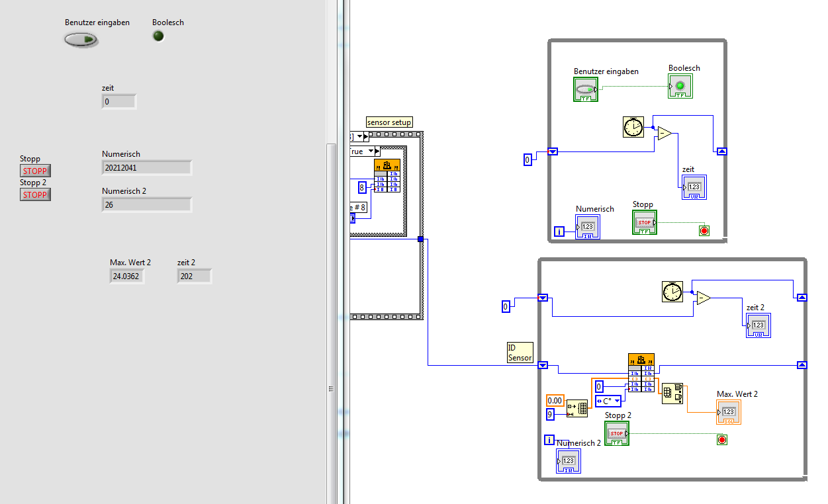
Task: Select the Numerisch I32 terminal on diagram
Action: 588,227
